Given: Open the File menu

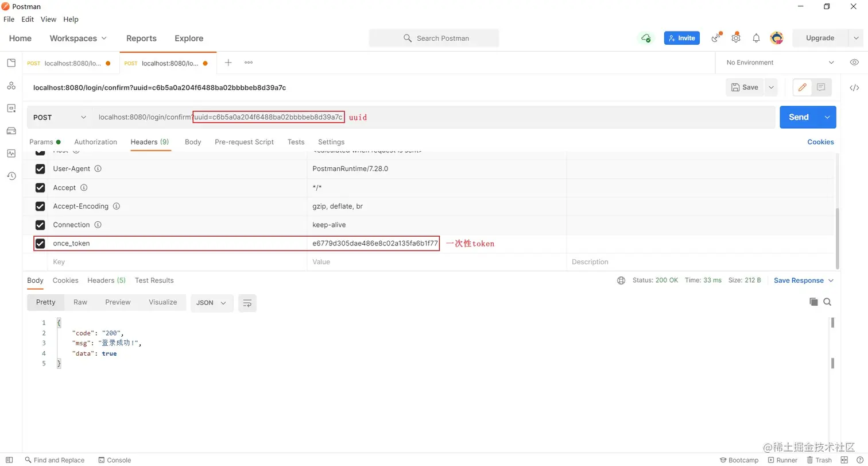Looking at the screenshot, I should (9, 19).
